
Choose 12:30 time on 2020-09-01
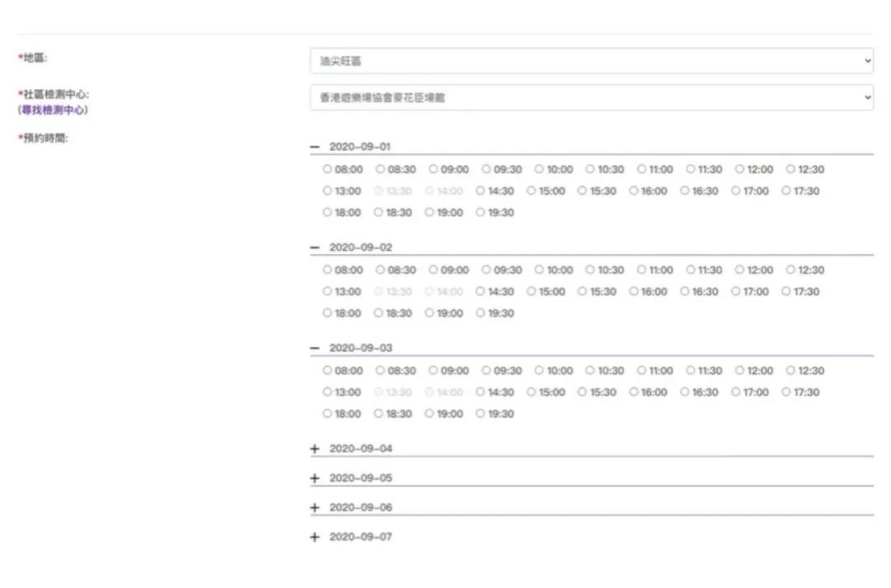click(x=790, y=169)
